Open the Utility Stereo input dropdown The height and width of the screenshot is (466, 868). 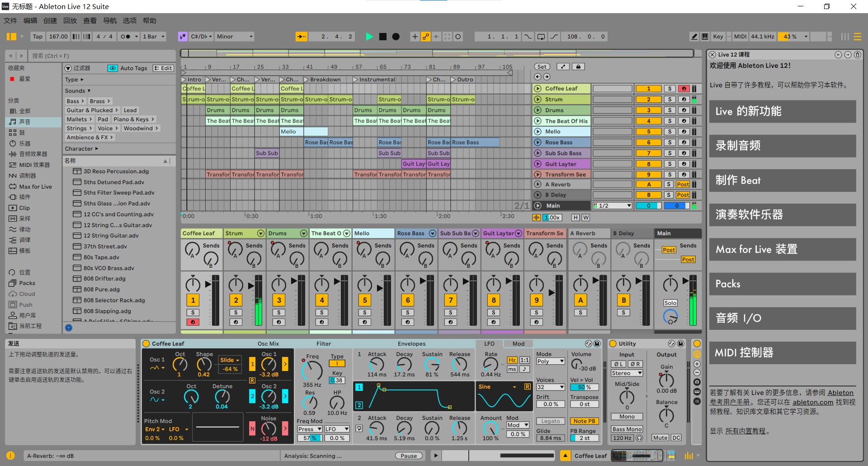point(627,373)
